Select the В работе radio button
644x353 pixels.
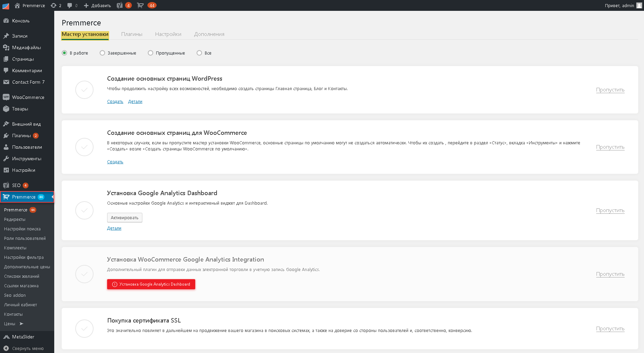pyautogui.click(x=64, y=53)
